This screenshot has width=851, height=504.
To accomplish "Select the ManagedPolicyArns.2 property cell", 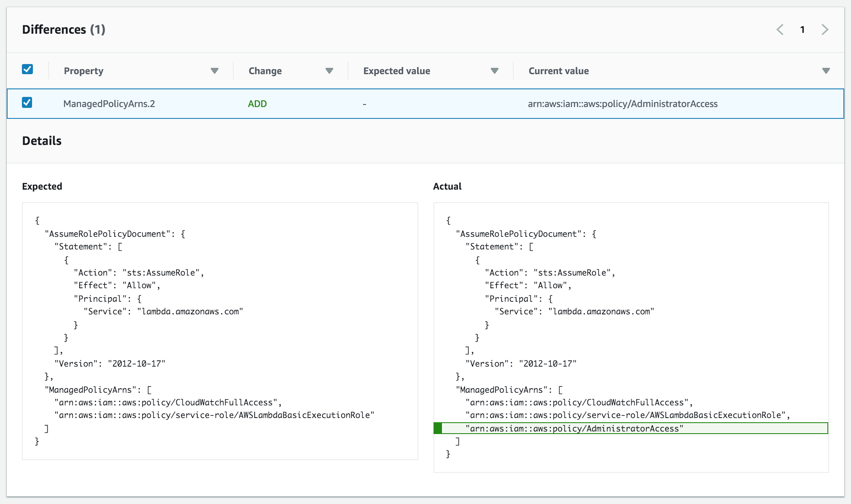I will pyautogui.click(x=109, y=104).
